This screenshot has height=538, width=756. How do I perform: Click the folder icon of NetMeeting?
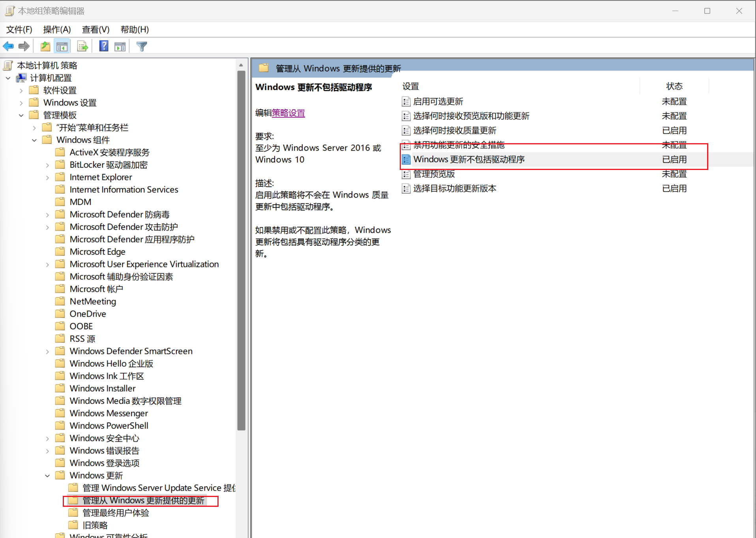click(x=60, y=301)
